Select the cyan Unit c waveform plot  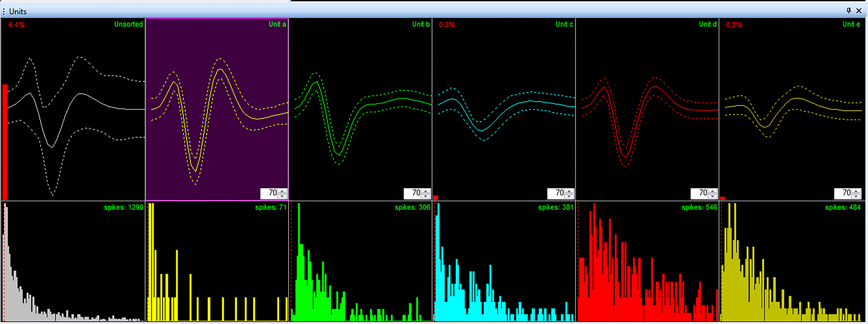click(x=504, y=109)
